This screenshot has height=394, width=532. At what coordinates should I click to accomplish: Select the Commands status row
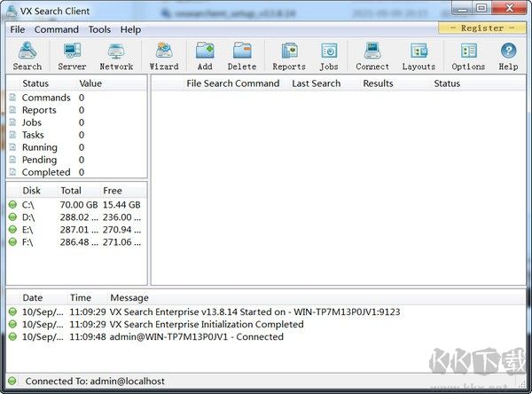pyautogui.click(x=76, y=98)
